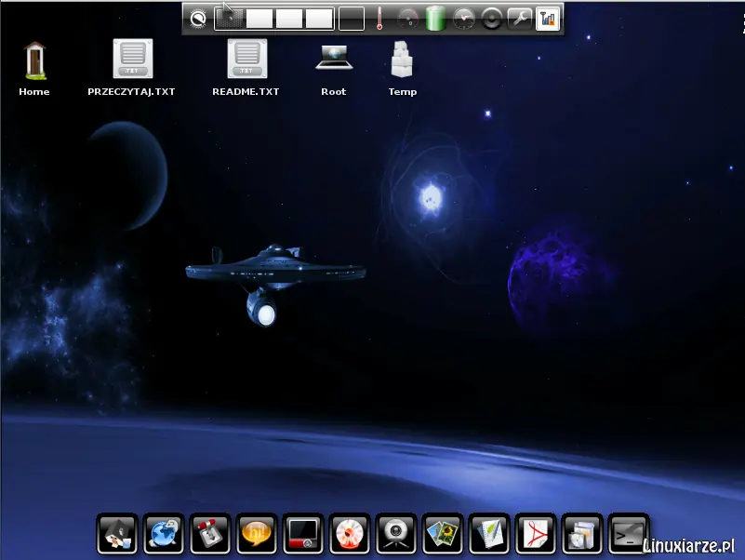Select the Home label text
Image resolution: width=745 pixels, height=560 pixels.
(x=34, y=92)
